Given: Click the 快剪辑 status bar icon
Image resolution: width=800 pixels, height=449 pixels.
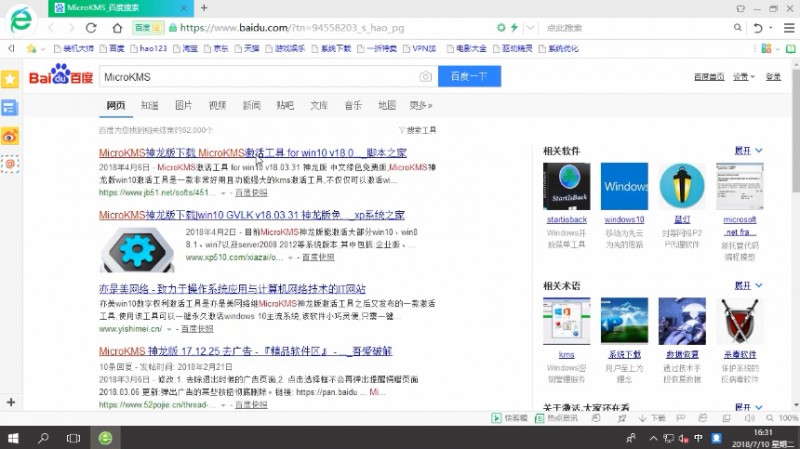Looking at the screenshot, I should tap(509, 418).
